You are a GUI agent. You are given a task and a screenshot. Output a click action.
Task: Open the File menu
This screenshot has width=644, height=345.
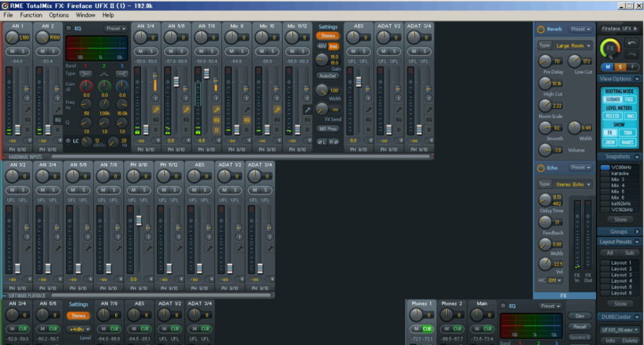8,15
